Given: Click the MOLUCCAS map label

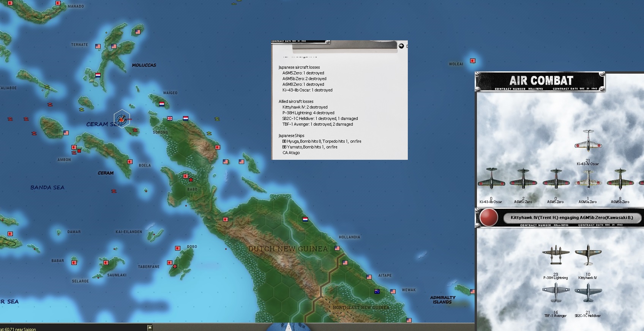Looking at the screenshot, I should pyautogui.click(x=144, y=65).
